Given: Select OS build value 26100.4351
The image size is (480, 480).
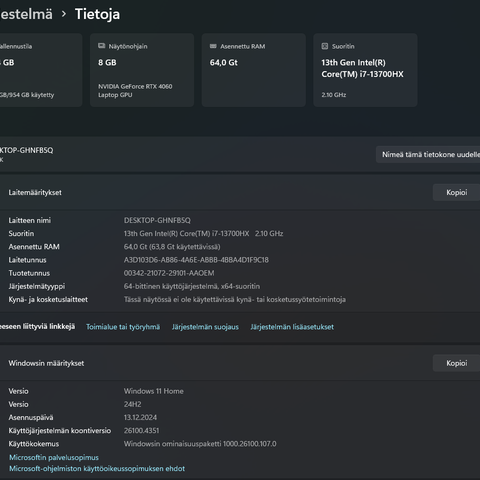Looking at the screenshot, I should click(141, 430).
